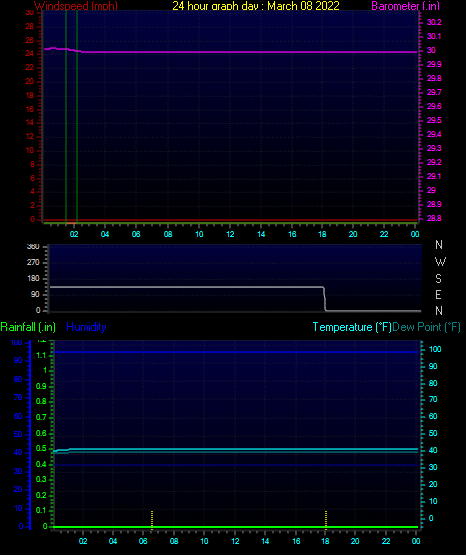Viewport: 466px width, 555px height.
Task: Click the 12 hour tick on top graph
Action: (x=230, y=234)
